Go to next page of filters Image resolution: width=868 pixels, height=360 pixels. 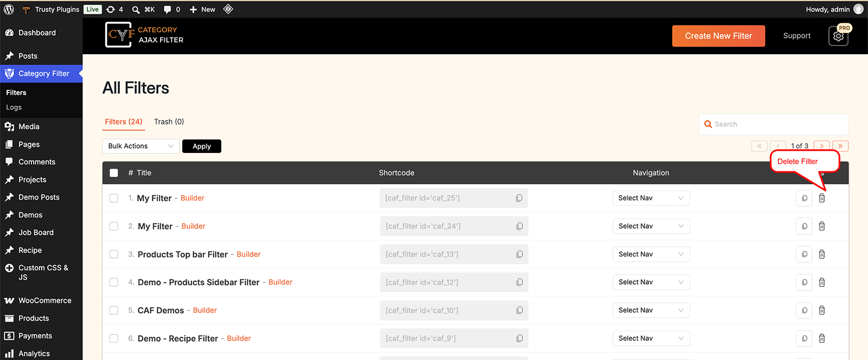(x=822, y=146)
